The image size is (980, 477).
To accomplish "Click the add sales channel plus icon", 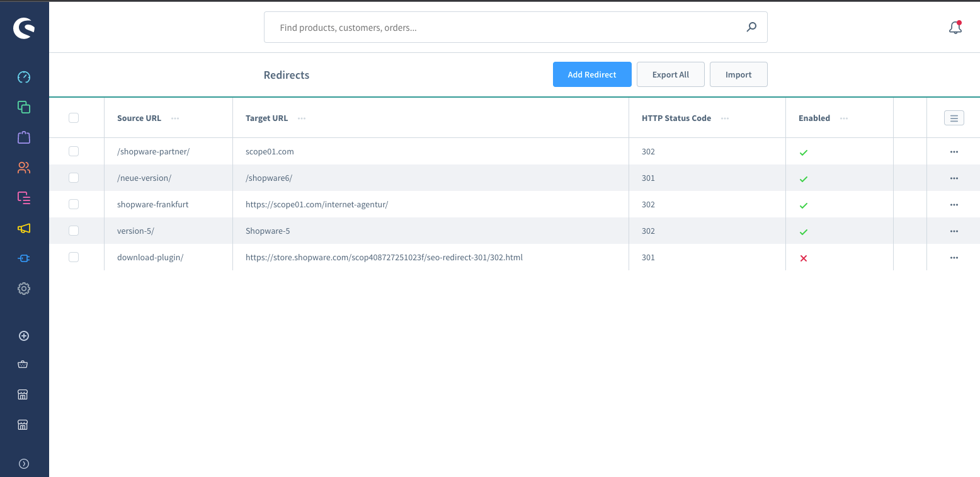I will pyautogui.click(x=24, y=336).
